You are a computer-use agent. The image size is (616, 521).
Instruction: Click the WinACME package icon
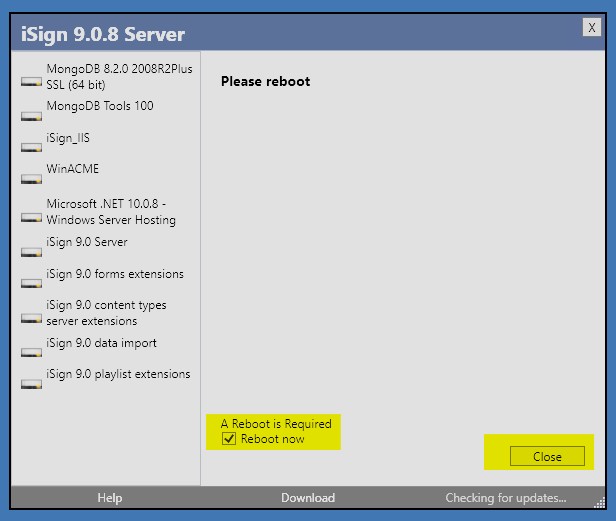(31, 179)
